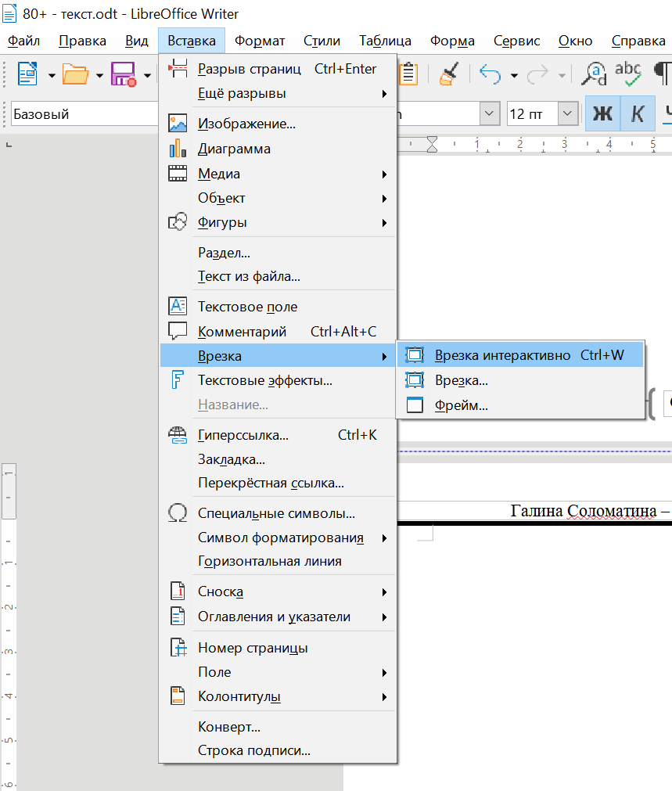Select Врезка... submenu item
Screen dimensions: 672x791
(520, 380)
